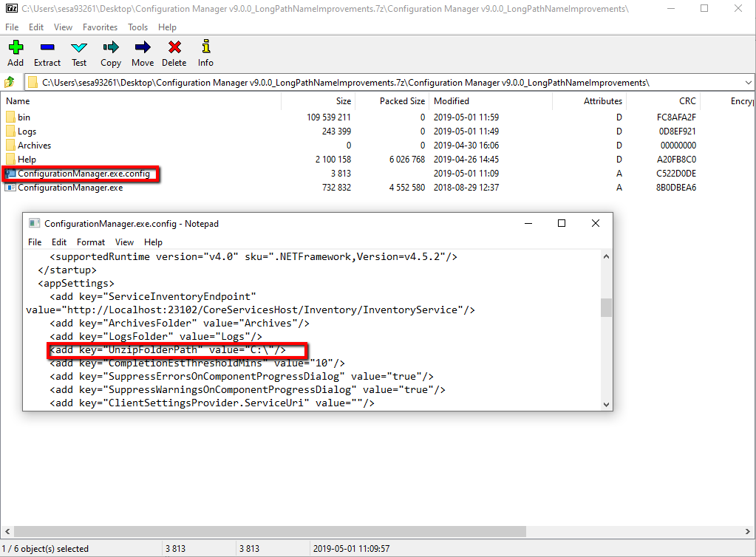
Task: Click the Add toolbar icon in 7-Zip
Action: coord(16,47)
